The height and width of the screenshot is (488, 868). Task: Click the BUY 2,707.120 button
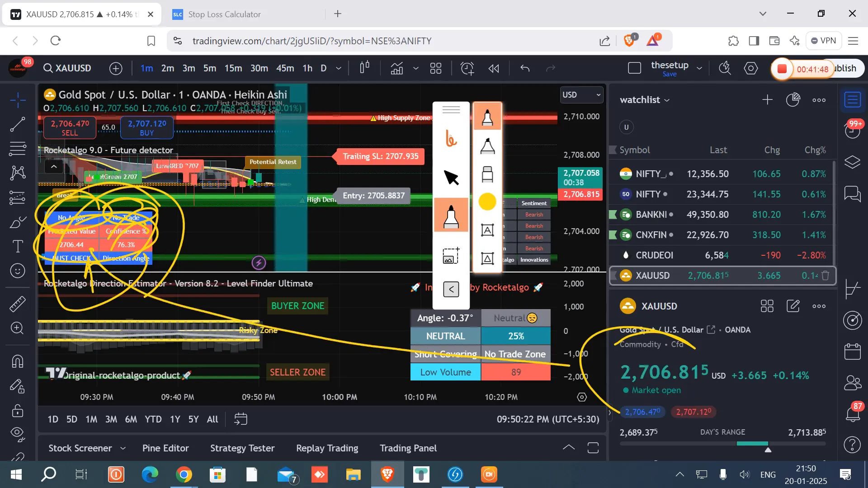(146, 127)
